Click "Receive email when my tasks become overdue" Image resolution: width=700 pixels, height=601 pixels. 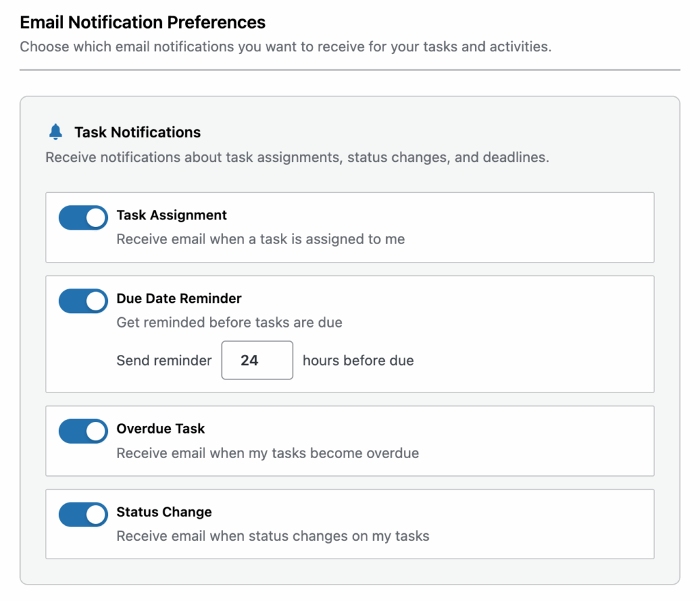(267, 453)
